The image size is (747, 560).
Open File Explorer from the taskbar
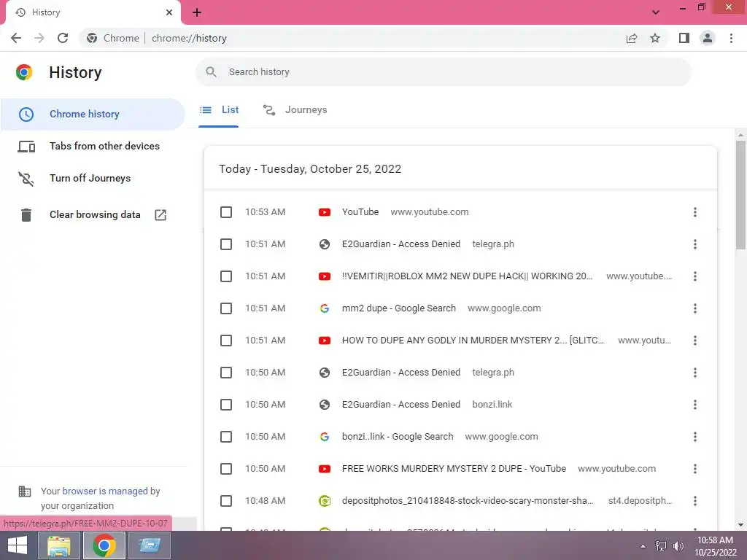coord(59,545)
